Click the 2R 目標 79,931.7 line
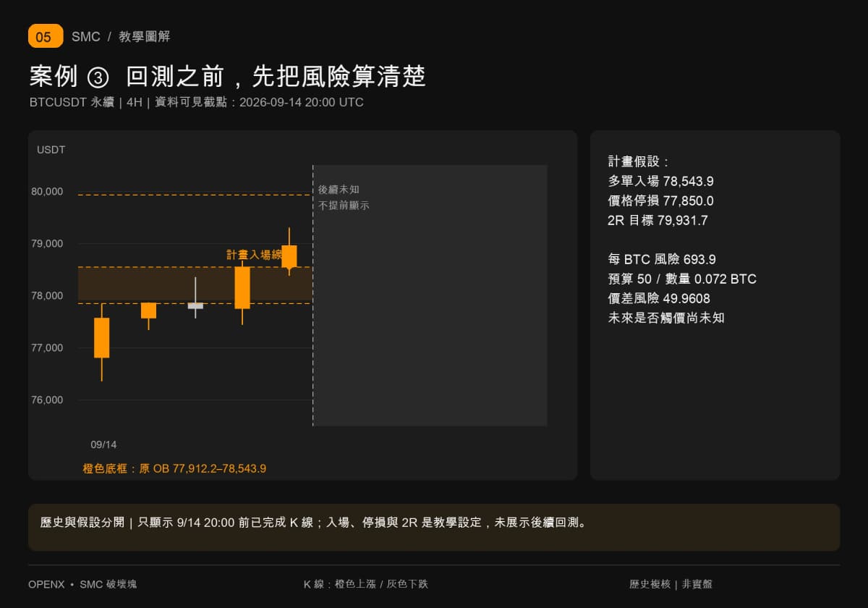 click(x=658, y=221)
